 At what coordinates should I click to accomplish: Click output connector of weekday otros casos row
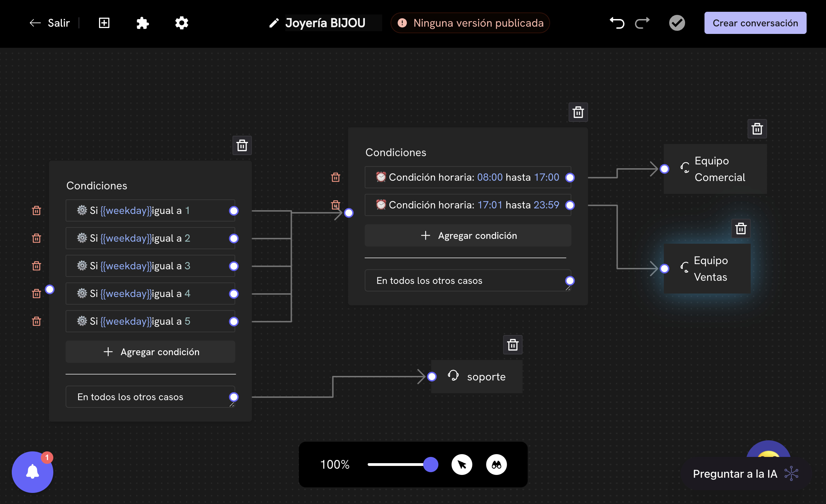[x=234, y=397]
